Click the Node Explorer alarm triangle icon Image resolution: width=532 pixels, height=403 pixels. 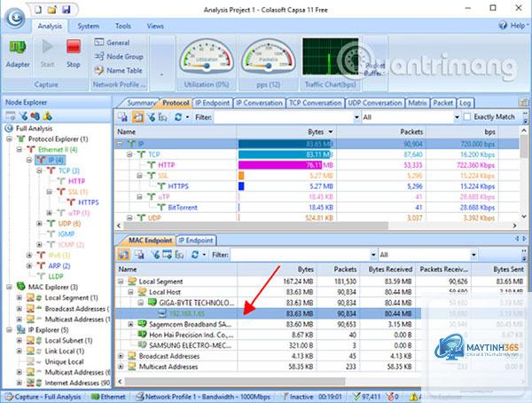[x=48, y=116]
